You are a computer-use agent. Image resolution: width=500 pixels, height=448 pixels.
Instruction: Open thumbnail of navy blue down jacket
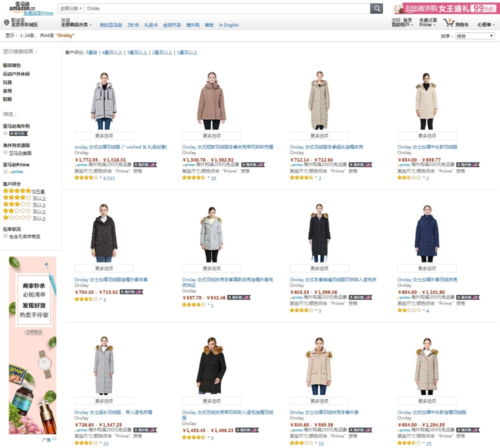coord(426,233)
